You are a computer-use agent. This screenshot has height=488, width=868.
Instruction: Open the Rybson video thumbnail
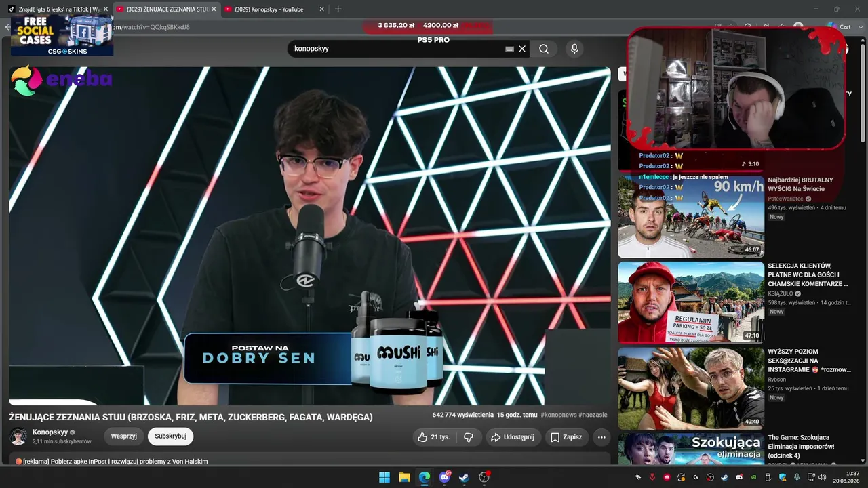click(x=691, y=388)
